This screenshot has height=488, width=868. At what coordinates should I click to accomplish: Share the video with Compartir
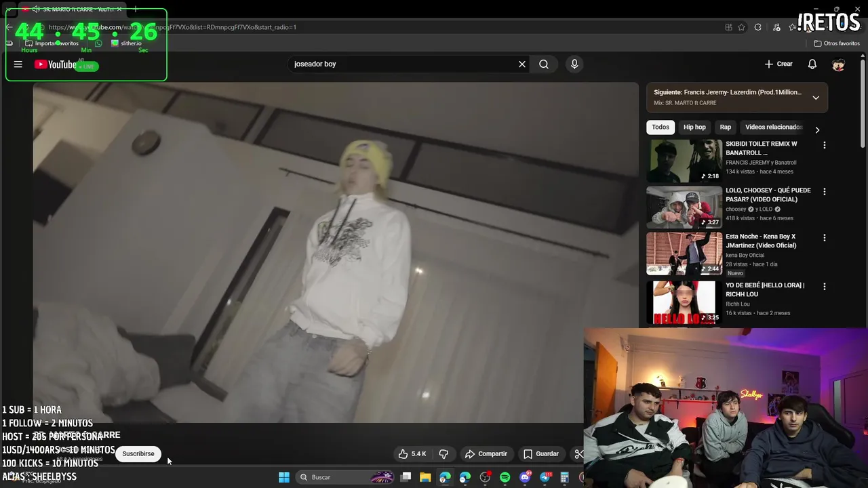click(x=486, y=453)
